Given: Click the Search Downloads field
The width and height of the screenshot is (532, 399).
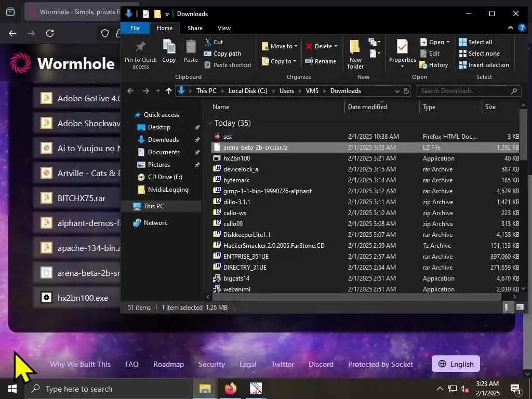Looking at the screenshot, I should [x=469, y=91].
